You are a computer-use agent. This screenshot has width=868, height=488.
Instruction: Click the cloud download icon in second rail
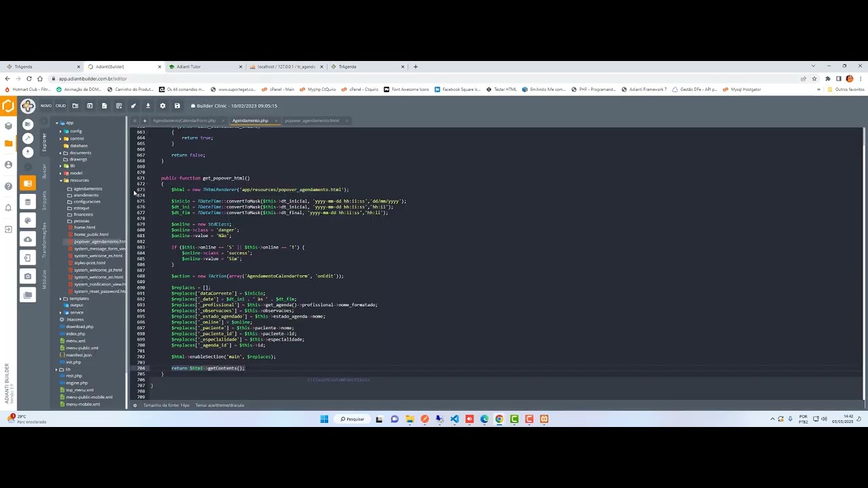pos(28,239)
